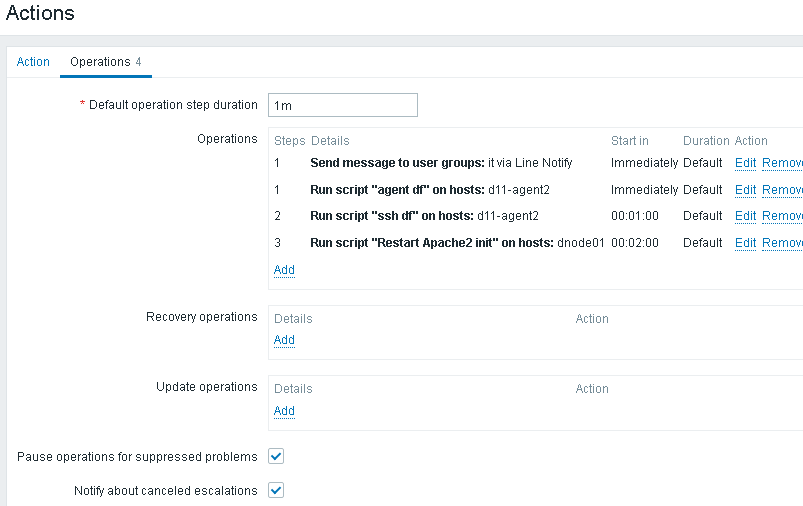The height and width of the screenshot is (506, 803).
Task: Click the "Default operation step duration" label
Action: click(173, 105)
